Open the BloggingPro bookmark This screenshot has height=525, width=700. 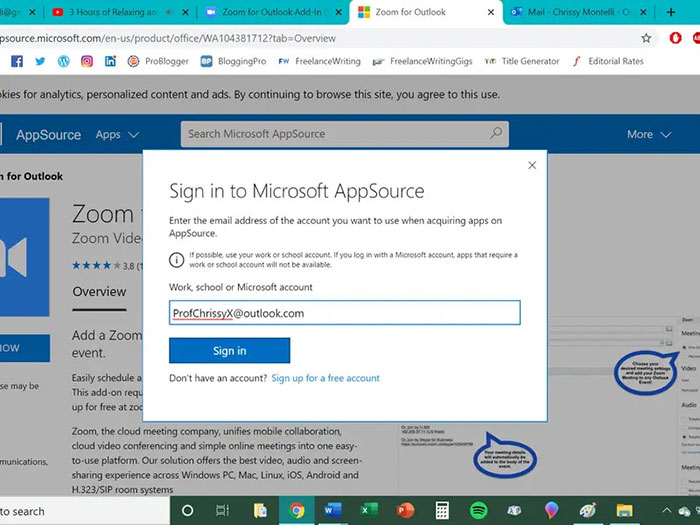coord(233,61)
